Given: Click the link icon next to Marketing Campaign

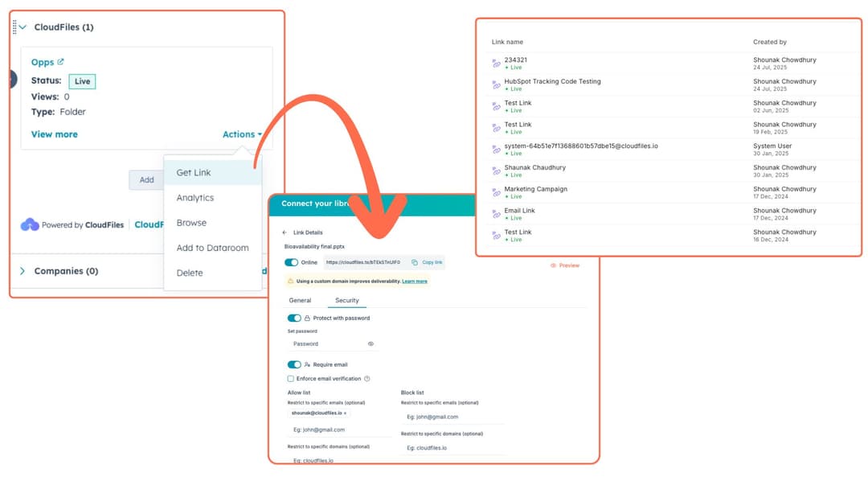Looking at the screenshot, I should 496,193.
